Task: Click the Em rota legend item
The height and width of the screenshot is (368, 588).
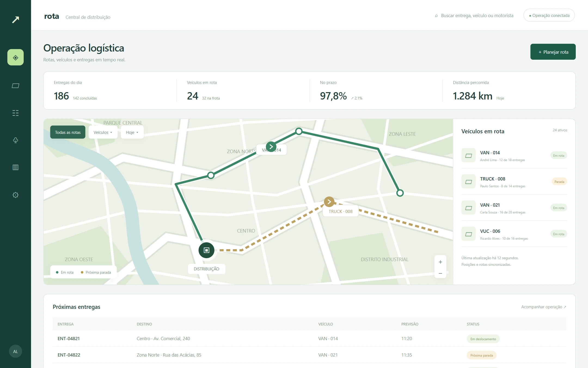Action: 65,272
